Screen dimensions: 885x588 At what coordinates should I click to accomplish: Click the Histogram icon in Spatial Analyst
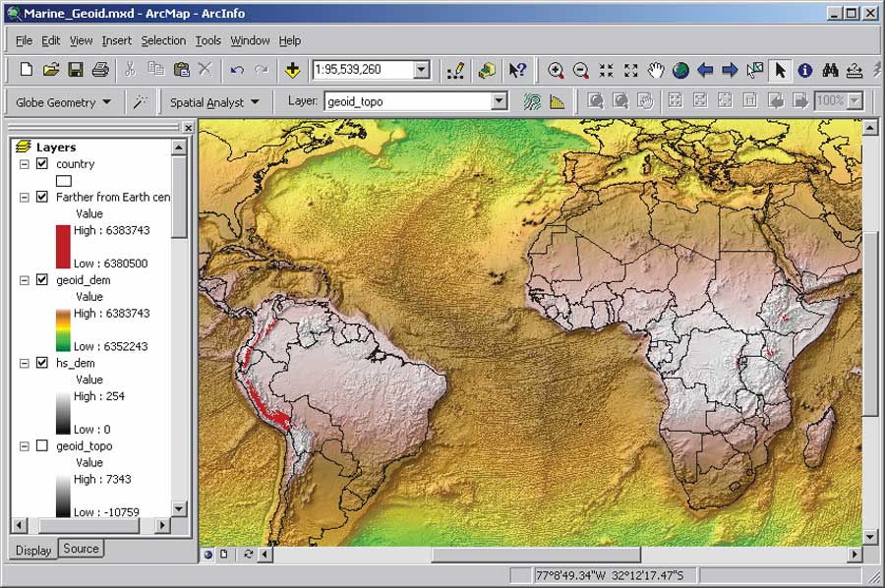tap(558, 101)
